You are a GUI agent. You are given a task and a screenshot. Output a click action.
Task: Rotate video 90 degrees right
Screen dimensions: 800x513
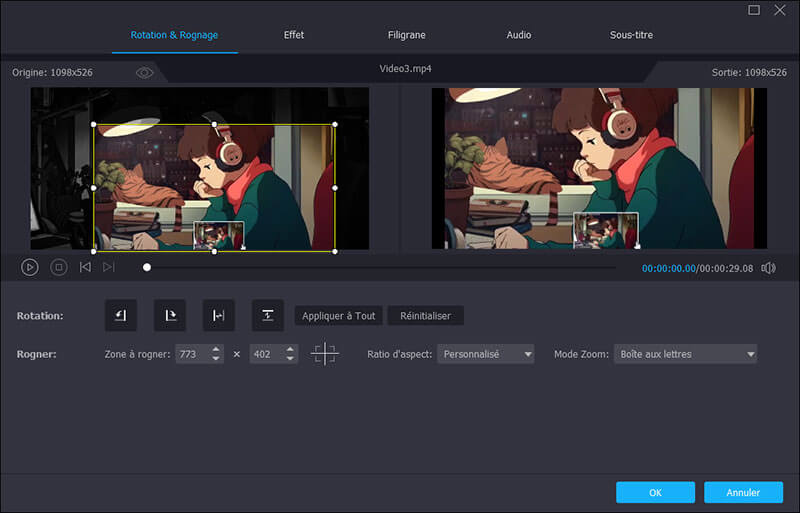pyautogui.click(x=170, y=315)
